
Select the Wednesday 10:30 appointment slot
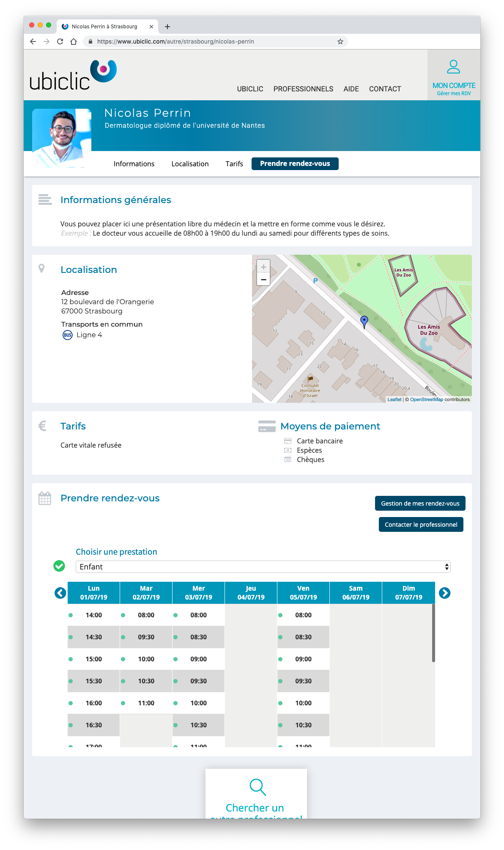click(x=199, y=725)
